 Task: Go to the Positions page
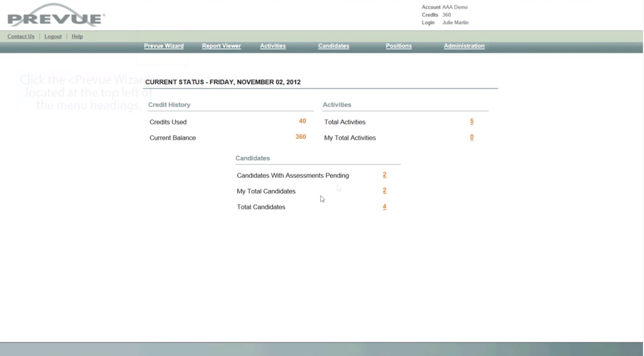398,46
